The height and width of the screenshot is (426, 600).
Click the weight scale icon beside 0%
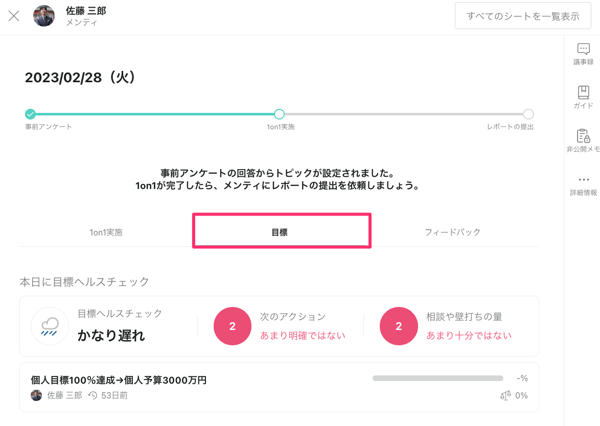coord(505,396)
